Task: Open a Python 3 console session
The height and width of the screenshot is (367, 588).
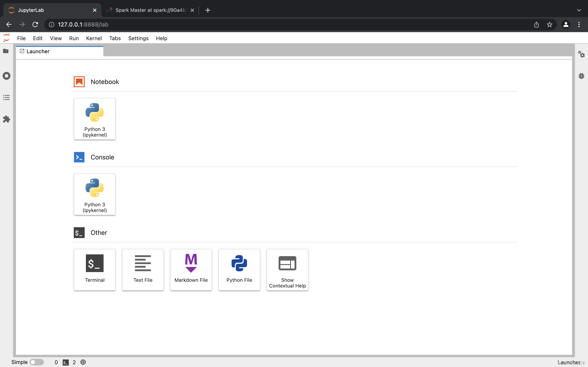Action: point(95,195)
